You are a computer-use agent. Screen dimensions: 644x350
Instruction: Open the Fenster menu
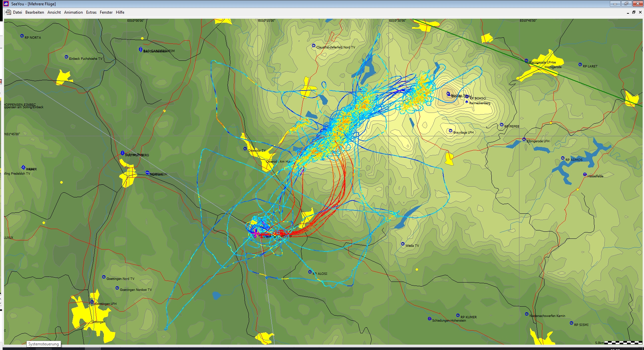106,12
